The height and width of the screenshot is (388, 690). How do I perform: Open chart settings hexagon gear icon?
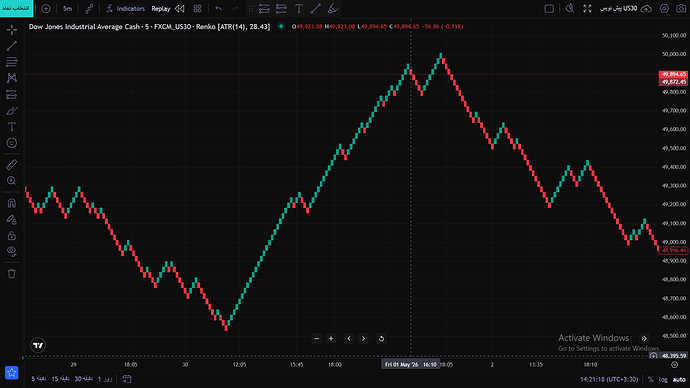664,9
